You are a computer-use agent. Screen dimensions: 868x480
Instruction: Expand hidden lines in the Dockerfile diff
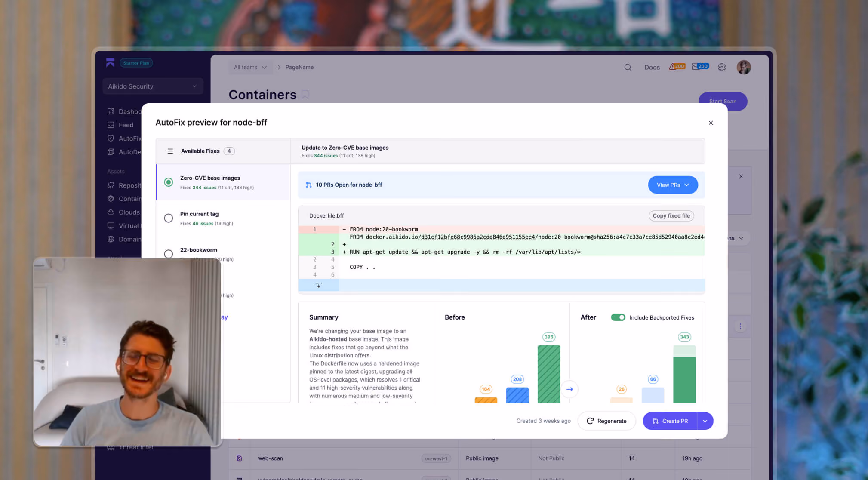click(x=319, y=285)
